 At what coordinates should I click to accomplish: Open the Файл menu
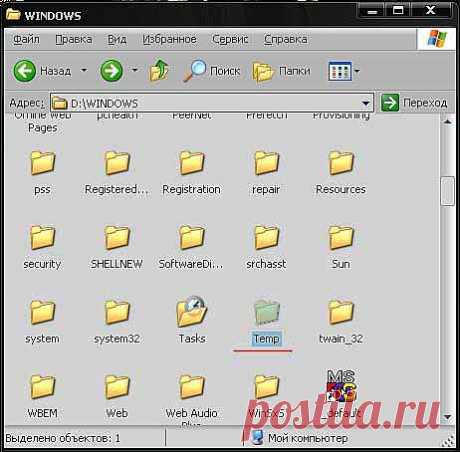coord(26,39)
